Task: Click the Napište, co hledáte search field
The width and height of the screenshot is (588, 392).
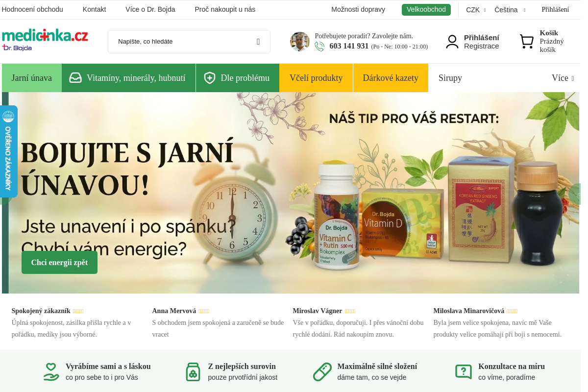Action: 189,42
